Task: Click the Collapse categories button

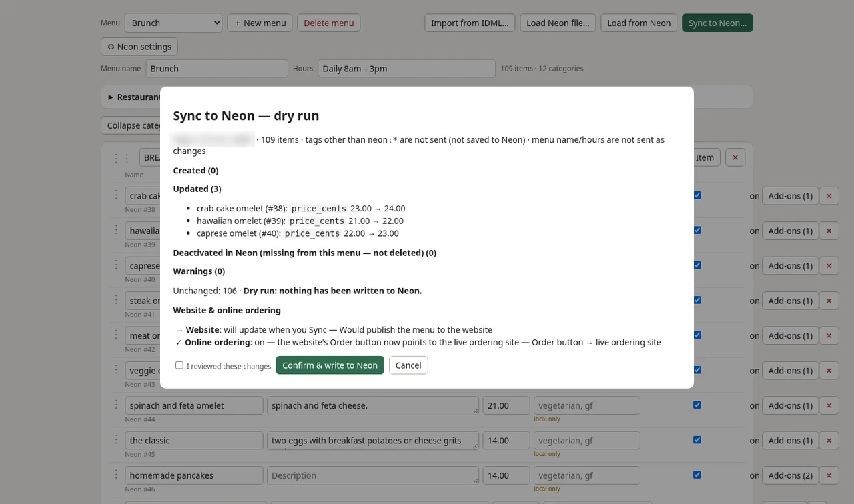Action: pos(132,125)
